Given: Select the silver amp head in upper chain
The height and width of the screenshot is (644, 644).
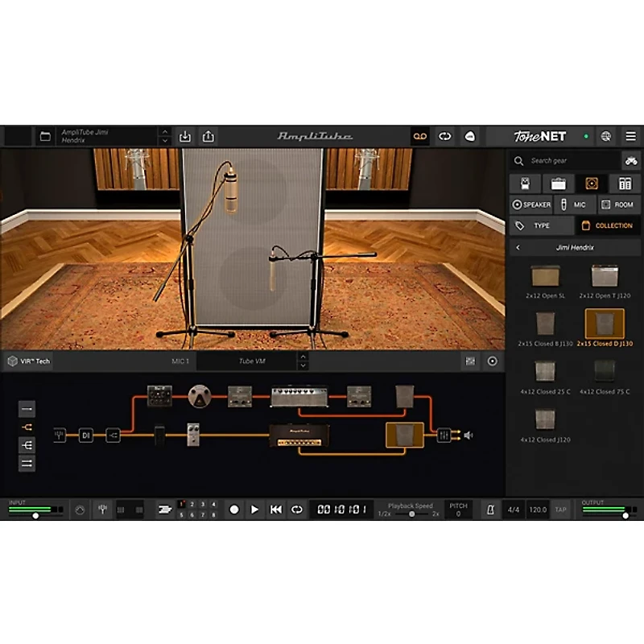Looking at the screenshot, I should [299, 396].
